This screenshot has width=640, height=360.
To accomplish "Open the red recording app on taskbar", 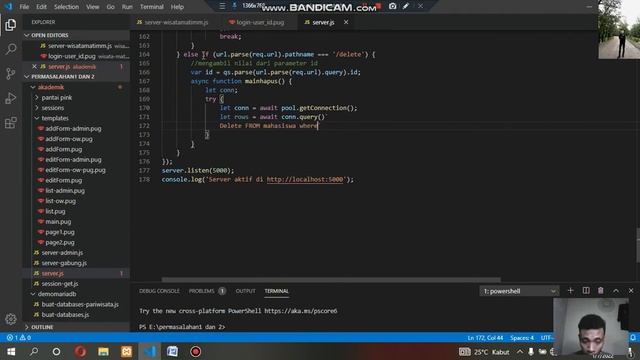I will pos(196,351).
